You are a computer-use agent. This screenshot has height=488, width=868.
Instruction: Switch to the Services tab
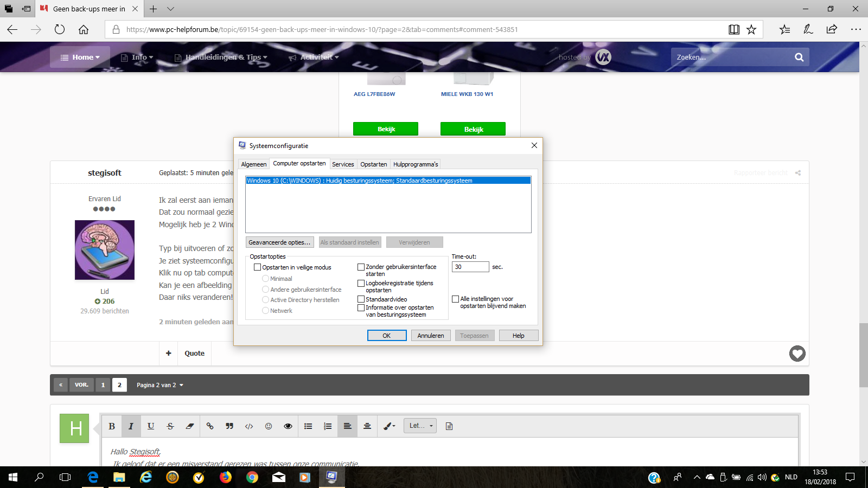click(343, 164)
